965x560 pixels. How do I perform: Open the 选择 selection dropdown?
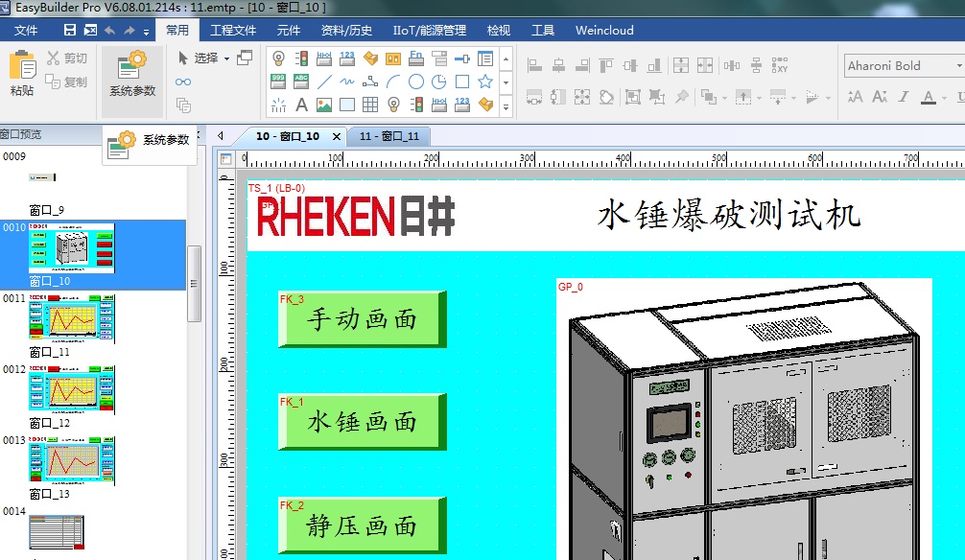click(x=226, y=58)
